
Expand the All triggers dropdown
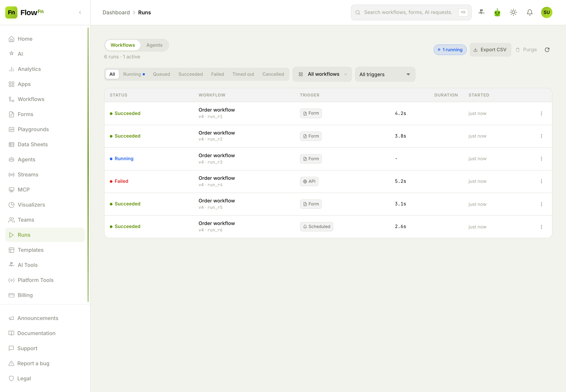pos(385,74)
